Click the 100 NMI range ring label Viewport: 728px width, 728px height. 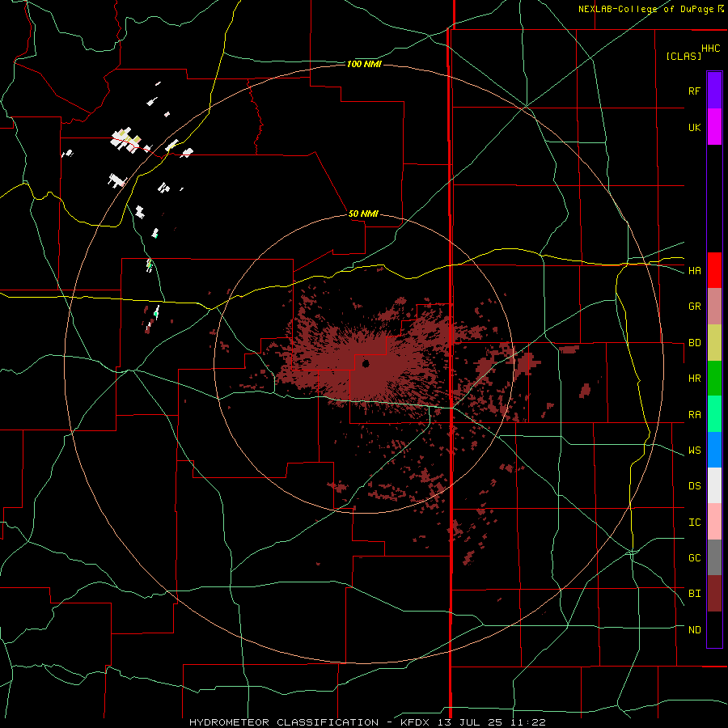(x=364, y=64)
